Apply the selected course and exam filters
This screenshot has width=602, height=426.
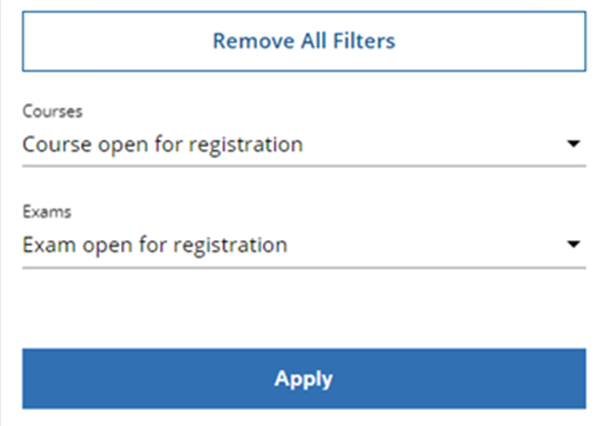tap(303, 379)
